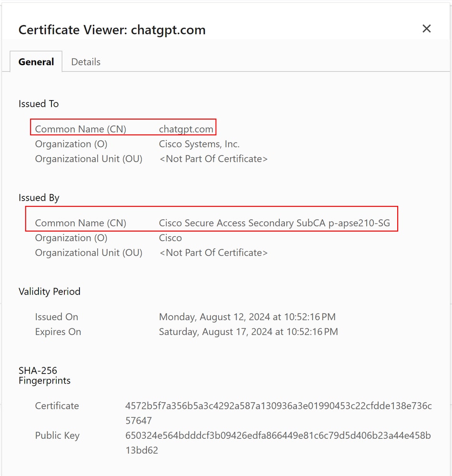Click 'Organizational Unit (OU)' label under Issued By

tap(89, 253)
